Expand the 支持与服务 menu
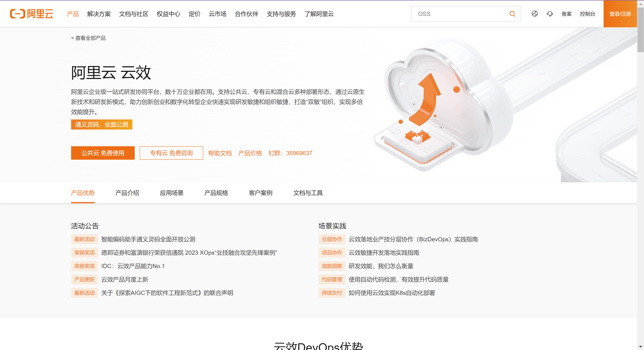644x350 pixels. tap(281, 14)
